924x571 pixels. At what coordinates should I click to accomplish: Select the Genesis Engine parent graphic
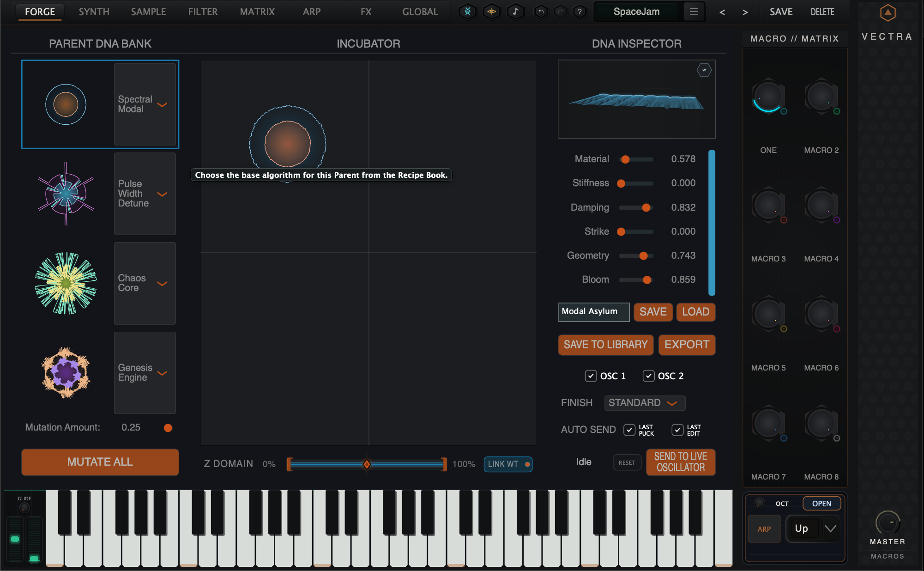click(x=66, y=373)
